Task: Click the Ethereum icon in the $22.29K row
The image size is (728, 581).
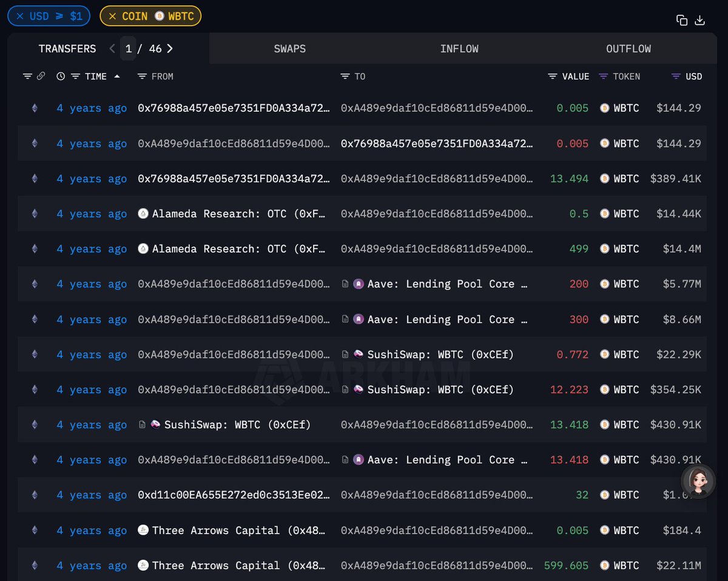Action: point(35,355)
